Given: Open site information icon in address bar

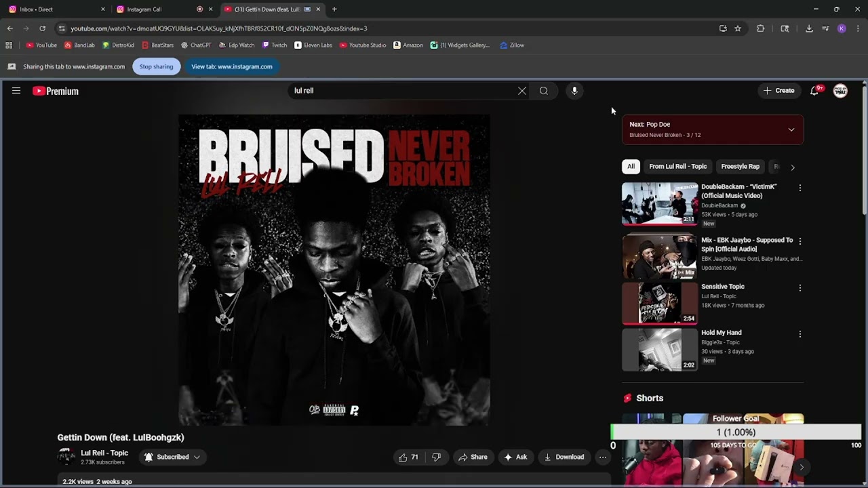Looking at the screenshot, I should (x=62, y=28).
